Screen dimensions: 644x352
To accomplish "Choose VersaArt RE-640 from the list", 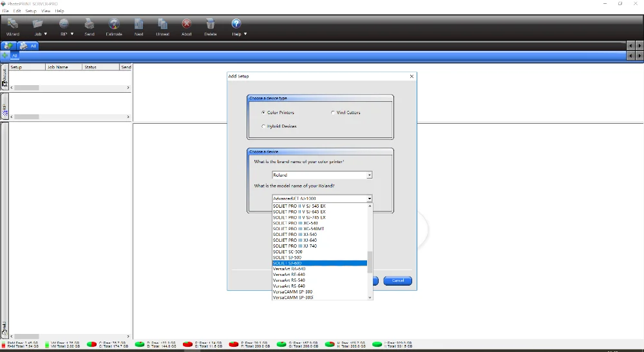I will pos(319,275).
